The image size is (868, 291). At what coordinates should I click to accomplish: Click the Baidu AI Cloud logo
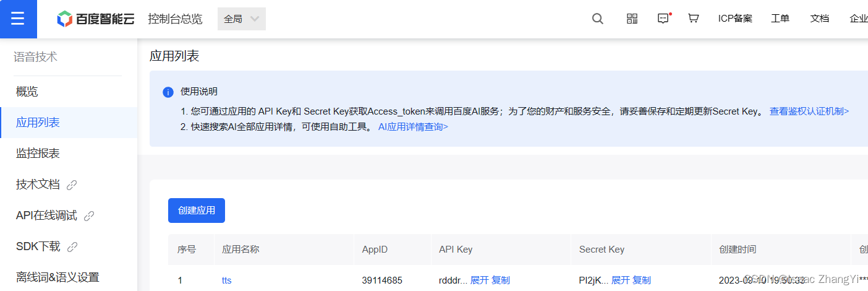[96, 19]
